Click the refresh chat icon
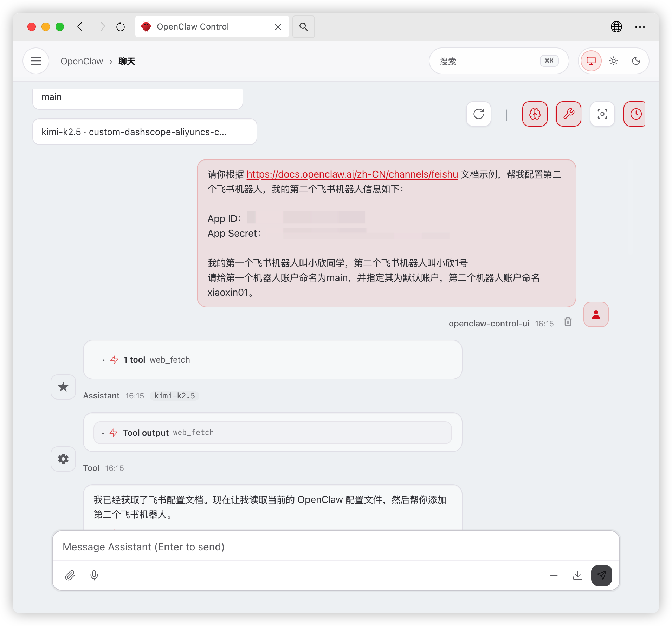Image resolution: width=672 pixels, height=626 pixels. [478, 114]
